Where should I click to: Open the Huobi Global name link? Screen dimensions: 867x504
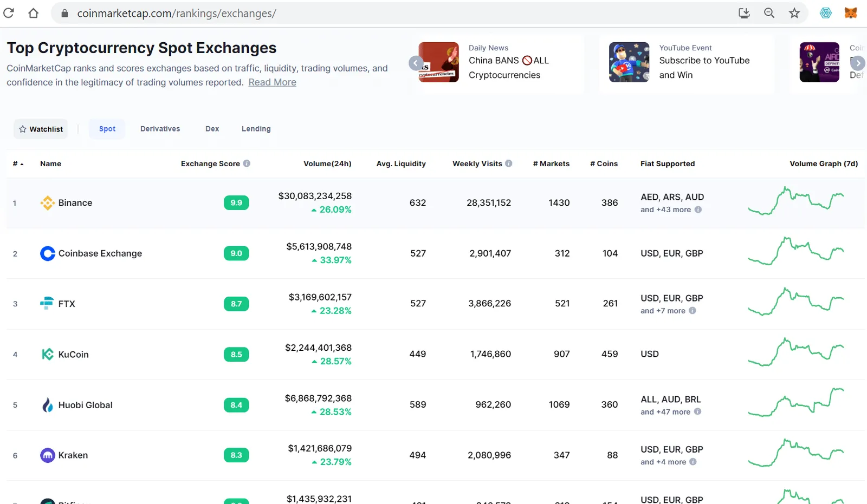pos(85,405)
